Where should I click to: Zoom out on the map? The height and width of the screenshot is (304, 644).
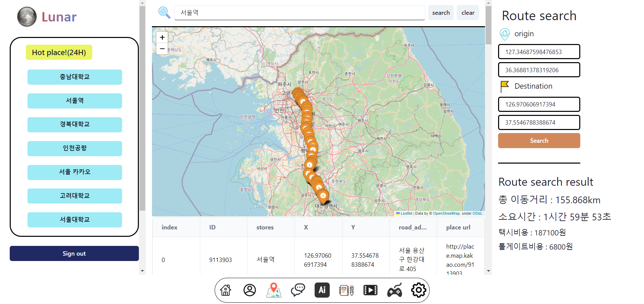point(162,49)
